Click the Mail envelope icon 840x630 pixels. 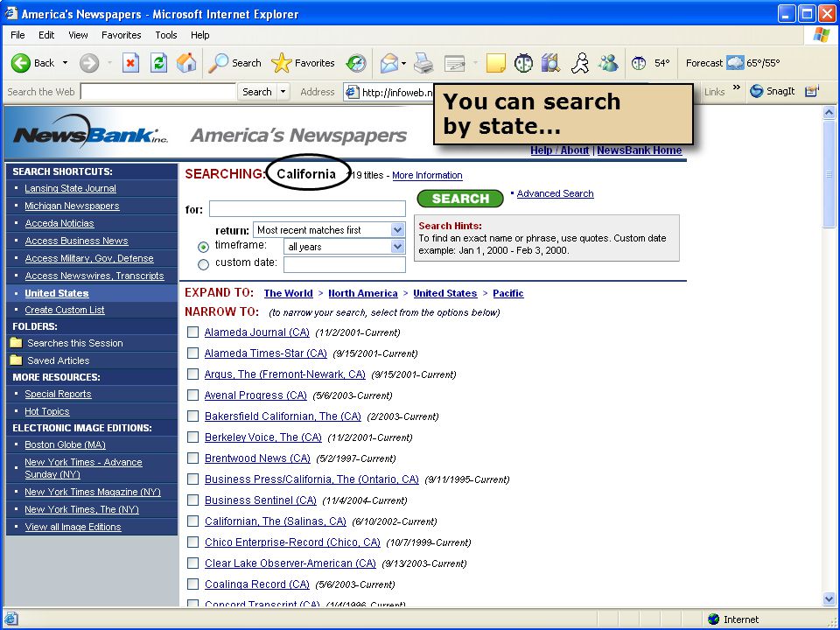click(389, 63)
